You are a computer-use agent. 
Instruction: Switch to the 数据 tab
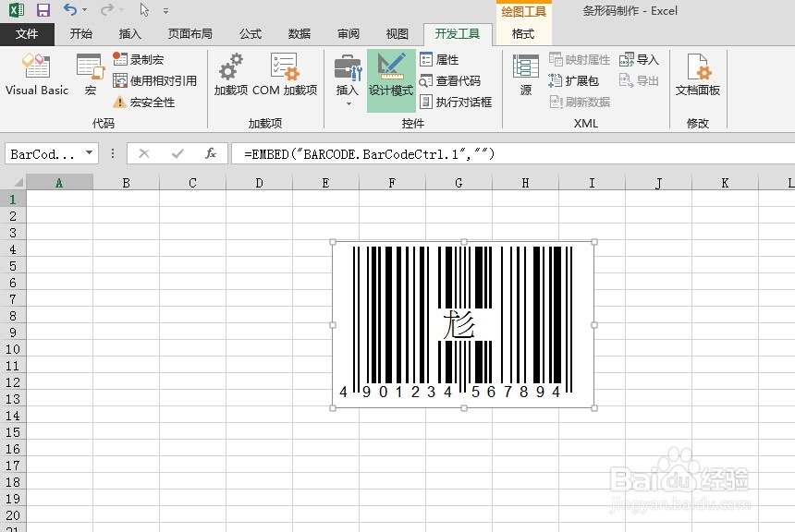(x=300, y=34)
